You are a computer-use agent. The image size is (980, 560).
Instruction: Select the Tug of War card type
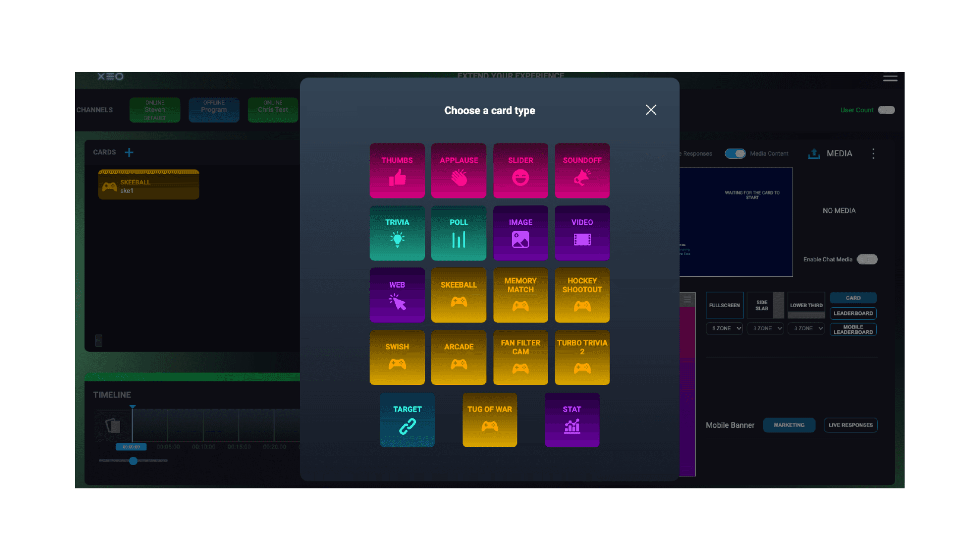(489, 421)
